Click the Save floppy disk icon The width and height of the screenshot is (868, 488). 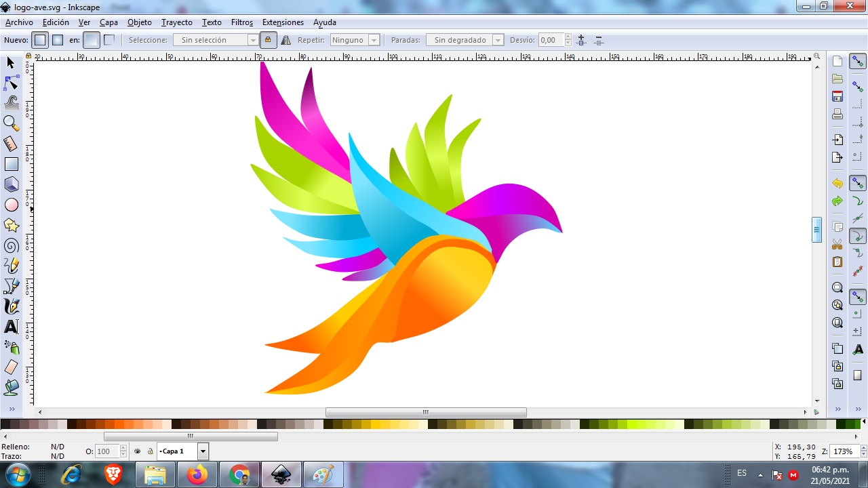click(x=837, y=96)
